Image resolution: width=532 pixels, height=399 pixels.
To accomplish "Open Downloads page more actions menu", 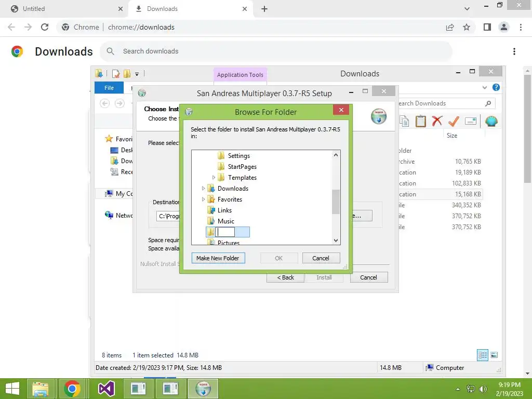I will tap(514, 51).
